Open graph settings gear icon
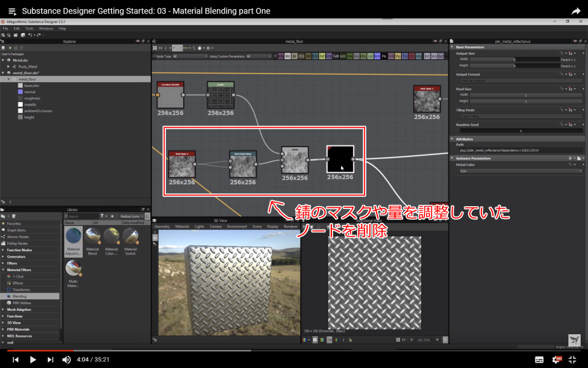The width and height of the screenshot is (588, 368). pos(208,48)
